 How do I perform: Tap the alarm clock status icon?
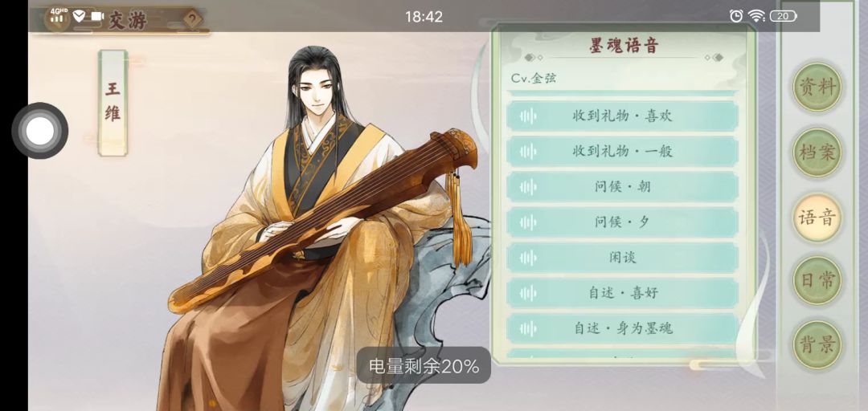[735, 16]
